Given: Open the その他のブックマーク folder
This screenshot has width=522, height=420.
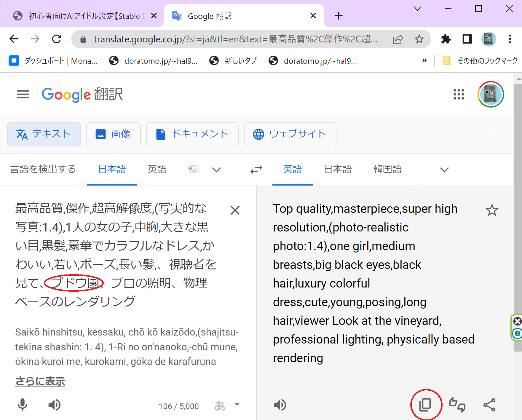Looking at the screenshot, I should pyautogui.click(x=480, y=61).
